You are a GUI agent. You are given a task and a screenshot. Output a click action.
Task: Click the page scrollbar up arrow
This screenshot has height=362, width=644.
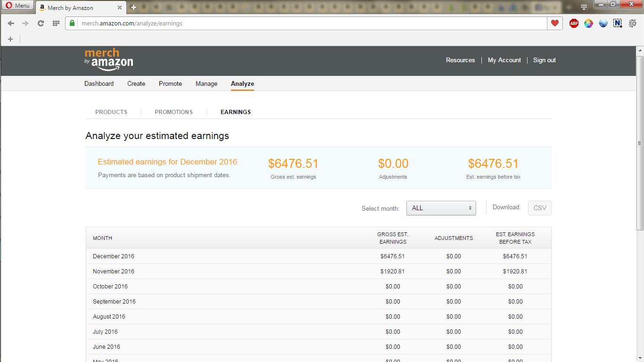tap(640, 50)
